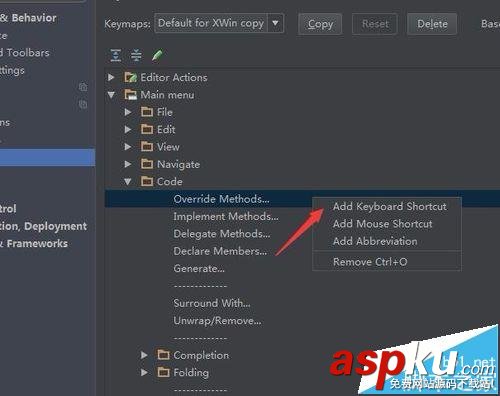Expand the Navigate group arrow
This screenshot has width=500, height=396.
128,164
